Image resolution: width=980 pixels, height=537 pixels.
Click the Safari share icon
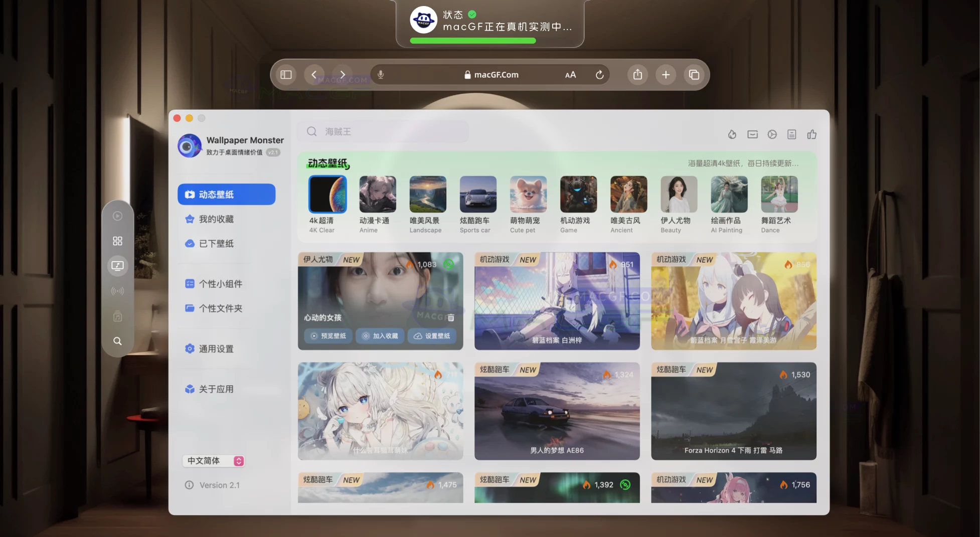(637, 75)
